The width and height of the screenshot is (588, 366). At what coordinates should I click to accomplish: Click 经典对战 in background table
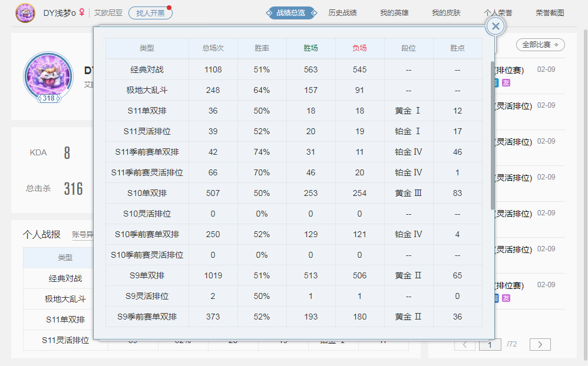click(65, 278)
